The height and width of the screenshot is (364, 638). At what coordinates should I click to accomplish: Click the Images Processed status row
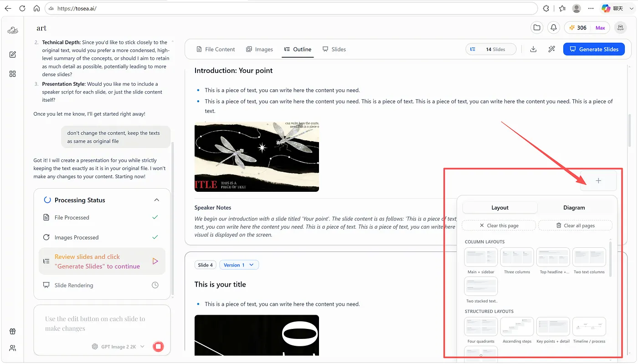point(102,237)
